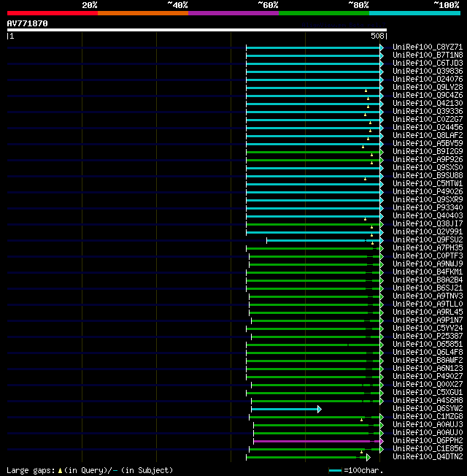Click the UniRef100_Q9SXS0 label
This screenshot has height=476, width=467.
(x=428, y=168)
